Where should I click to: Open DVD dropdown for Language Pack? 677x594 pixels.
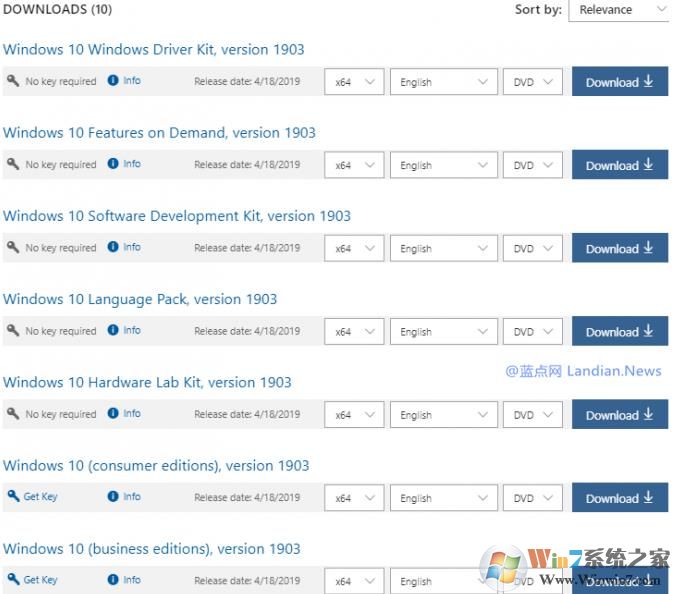coord(533,332)
